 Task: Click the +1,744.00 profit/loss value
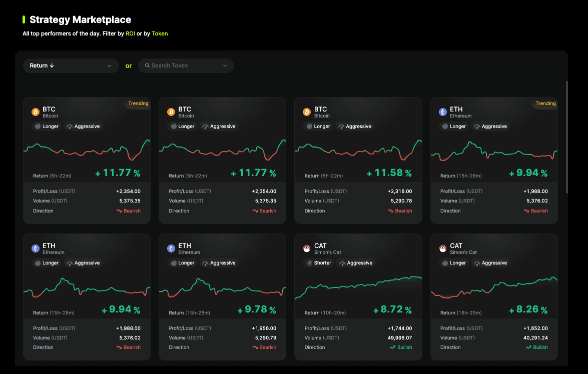pyautogui.click(x=400, y=328)
